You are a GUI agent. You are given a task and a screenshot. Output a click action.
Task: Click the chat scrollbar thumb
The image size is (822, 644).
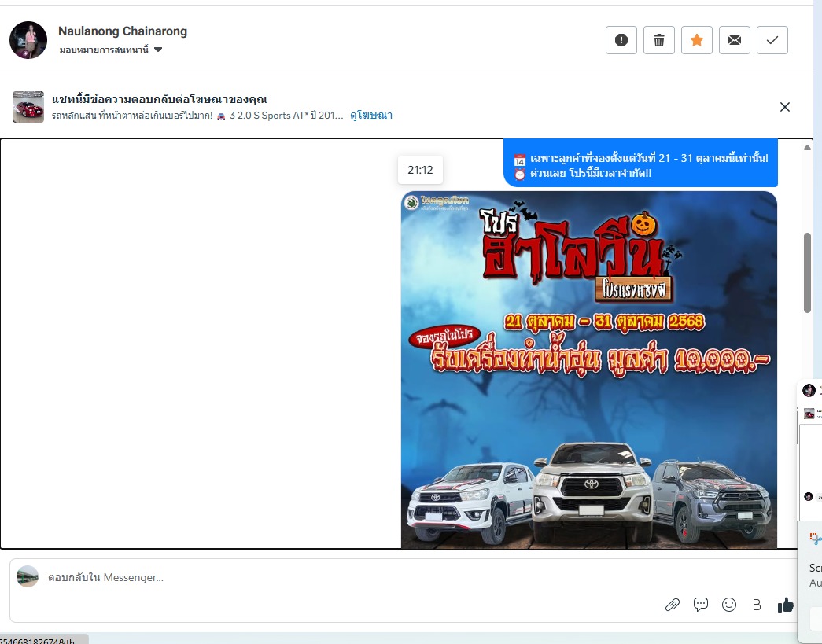pyautogui.click(x=807, y=272)
